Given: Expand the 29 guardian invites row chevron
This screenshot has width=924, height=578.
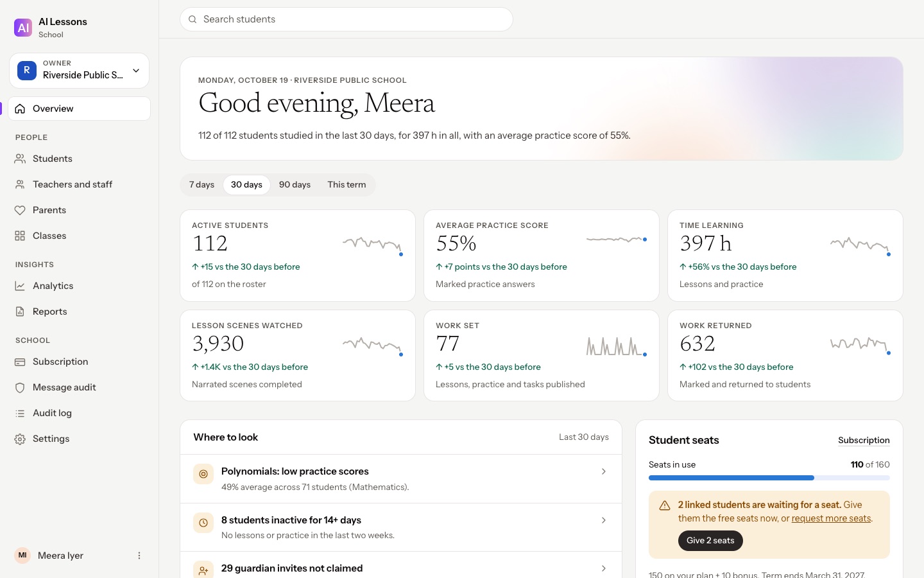Looking at the screenshot, I should tap(603, 568).
